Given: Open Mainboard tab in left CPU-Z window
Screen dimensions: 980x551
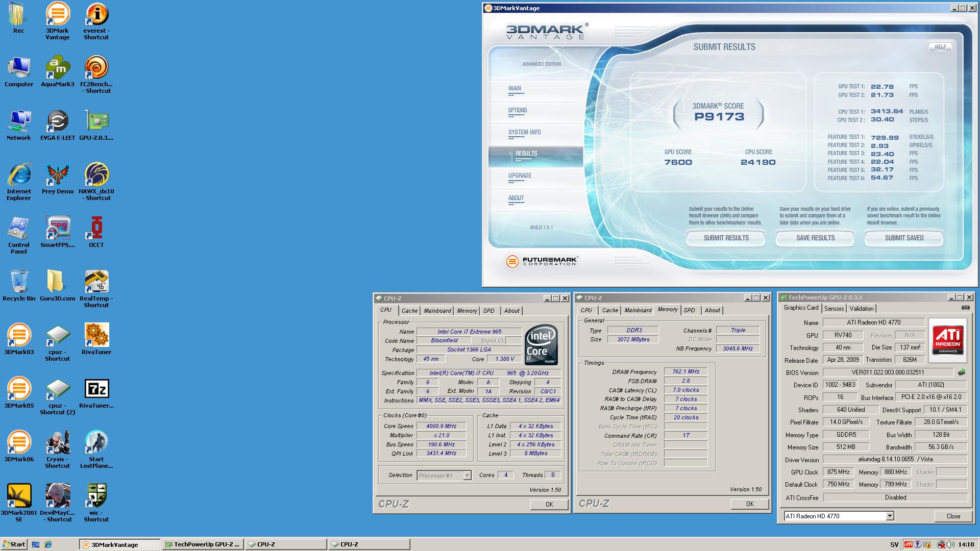Looking at the screenshot, I should pyautogui.click(x=437, y=311).
